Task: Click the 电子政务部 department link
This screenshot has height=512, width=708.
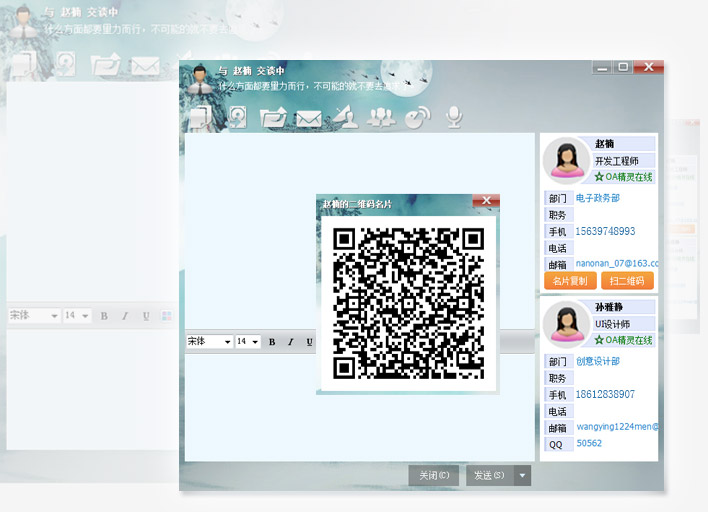Action: (x=597, y=198)
